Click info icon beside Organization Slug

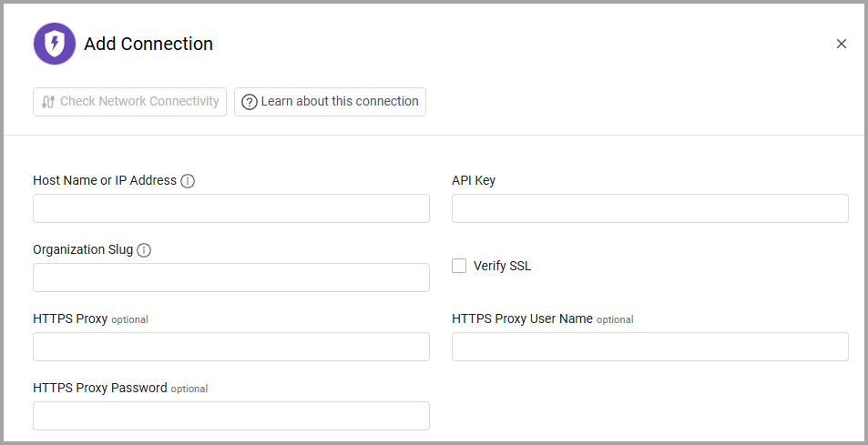point(144,250)
